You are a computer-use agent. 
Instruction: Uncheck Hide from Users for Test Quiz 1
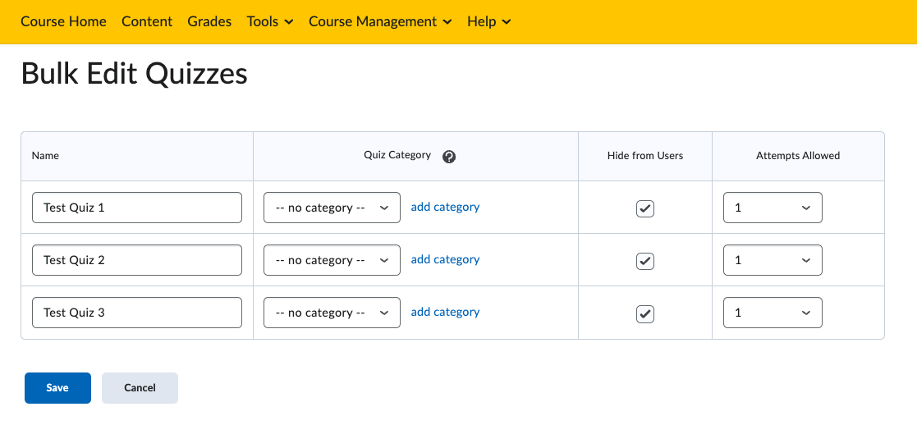(x=645, y=208)
